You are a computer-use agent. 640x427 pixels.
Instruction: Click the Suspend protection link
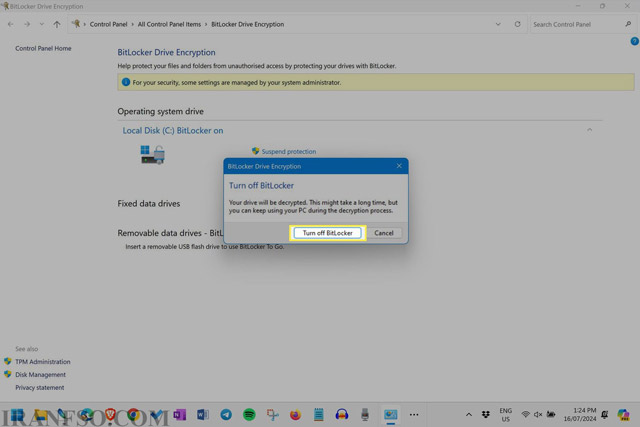[x=289, y=151]
